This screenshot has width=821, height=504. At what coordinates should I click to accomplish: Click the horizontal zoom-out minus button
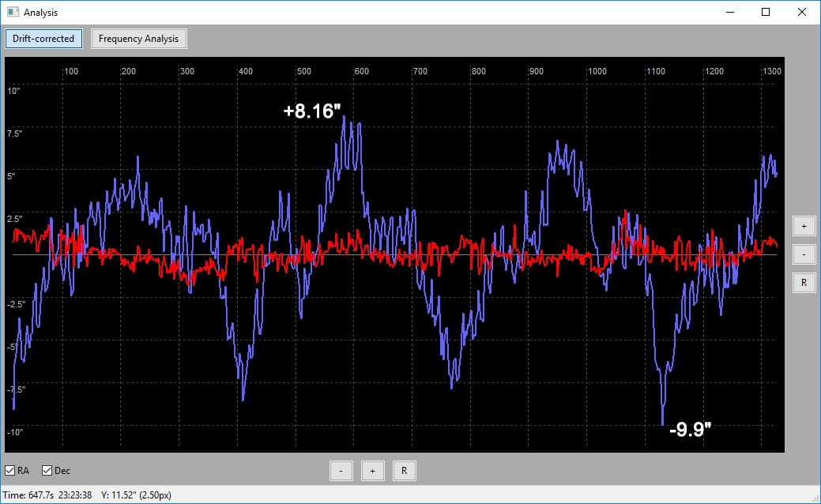pos(341,471)
